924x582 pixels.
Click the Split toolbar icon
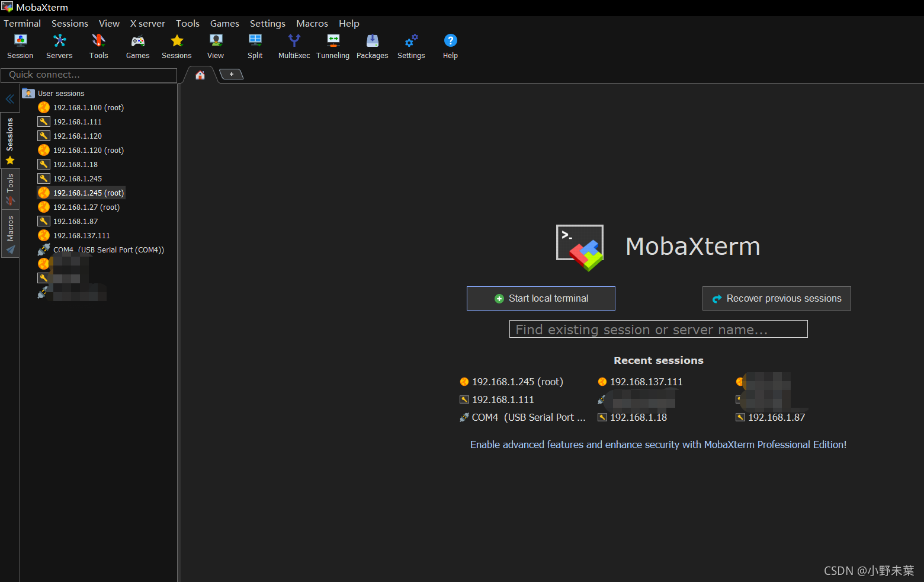[x=255, y=46]
